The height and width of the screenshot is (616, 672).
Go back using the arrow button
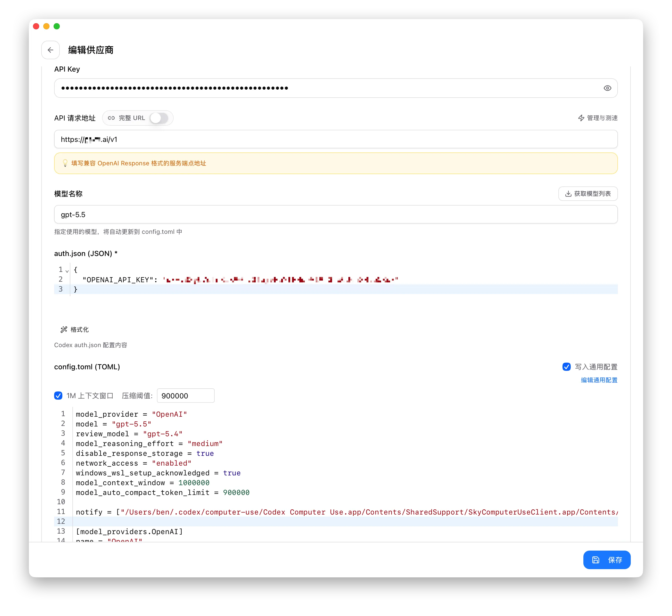(50, 50)
